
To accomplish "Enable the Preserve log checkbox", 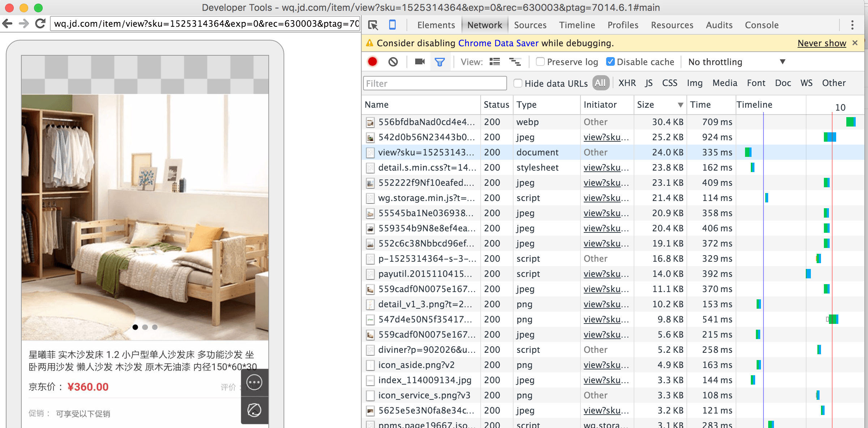I will (540, 62).
